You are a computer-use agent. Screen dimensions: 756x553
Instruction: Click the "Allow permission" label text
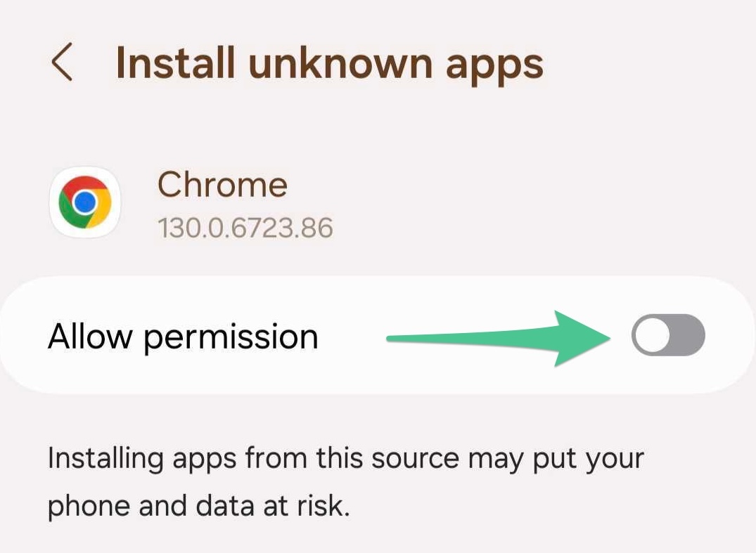coord(183,337)
